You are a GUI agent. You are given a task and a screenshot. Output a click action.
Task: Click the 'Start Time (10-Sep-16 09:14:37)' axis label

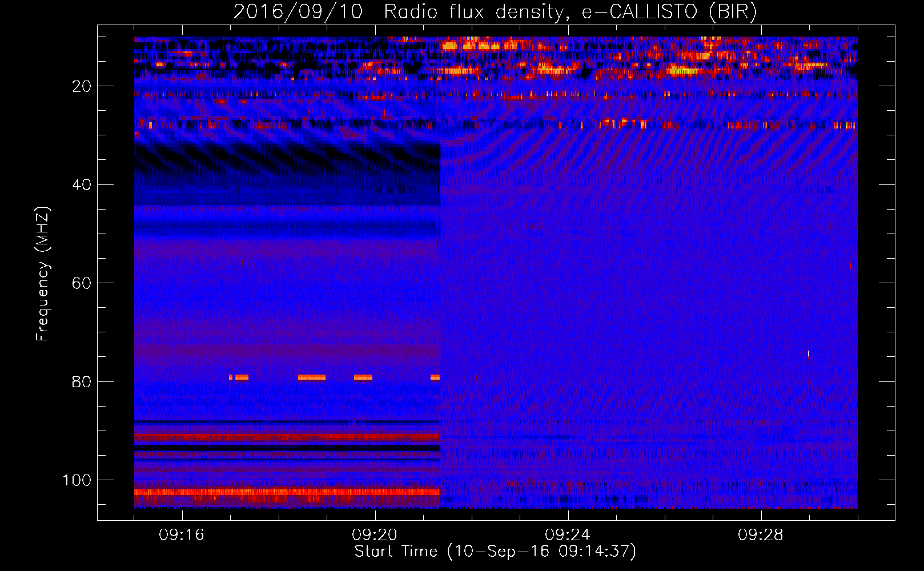(495, 552)
